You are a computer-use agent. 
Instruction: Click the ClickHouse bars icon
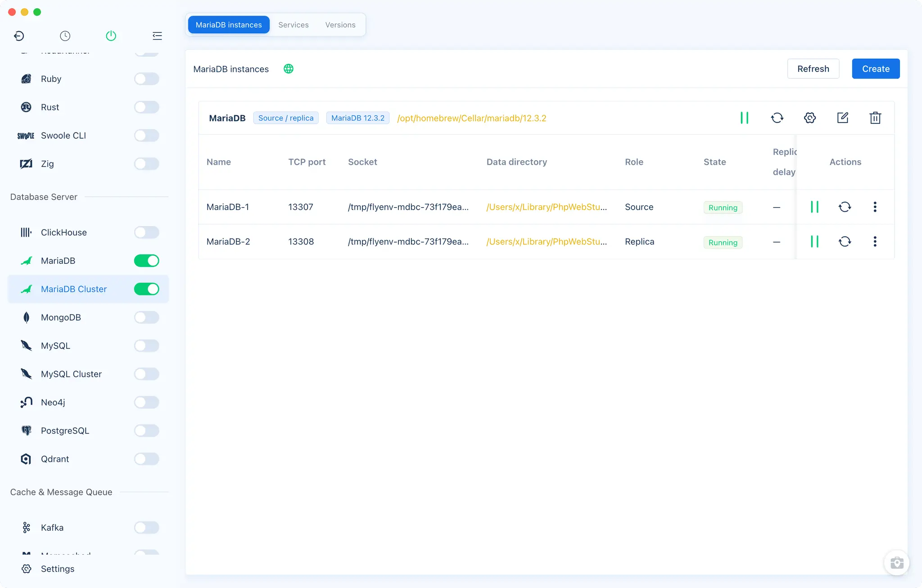pos(26,232)
